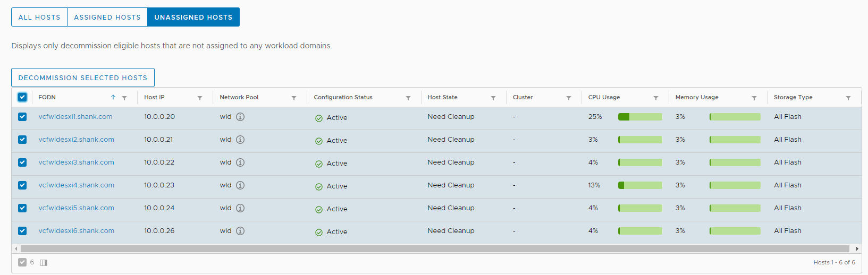Switch to the Assigned Hosts tab
The width and height of the screenshot is (868, 275).
click(107, 17)
